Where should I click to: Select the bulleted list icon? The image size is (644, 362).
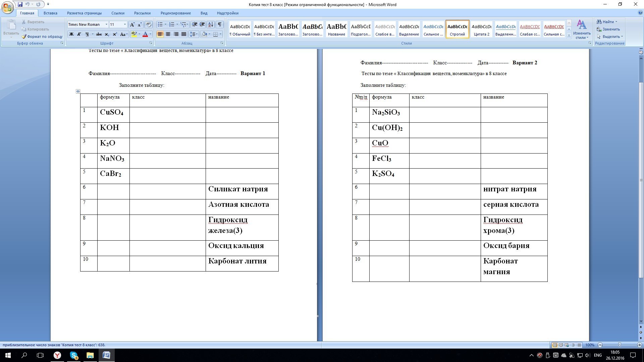click(160, 24)
